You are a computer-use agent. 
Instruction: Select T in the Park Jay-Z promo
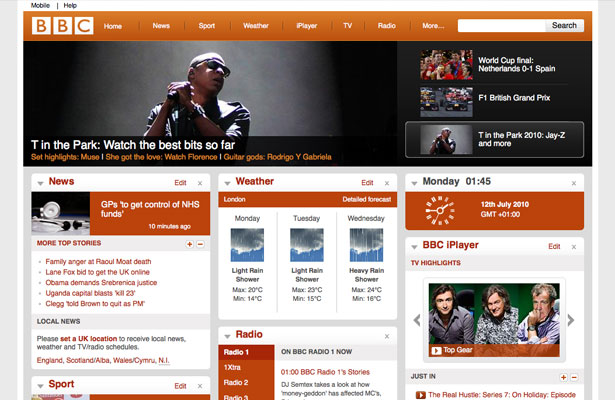494,140
